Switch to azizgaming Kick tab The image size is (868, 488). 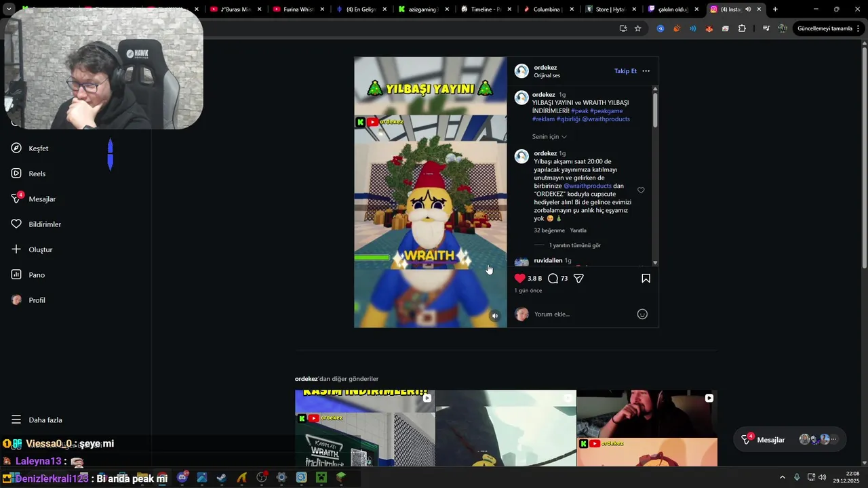coord(418,9)
